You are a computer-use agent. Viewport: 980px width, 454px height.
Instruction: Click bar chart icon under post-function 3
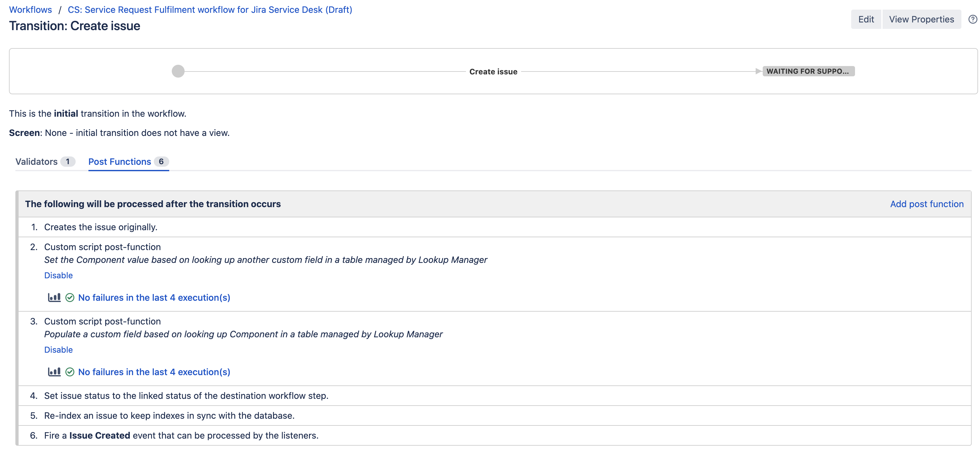[54, 372]
